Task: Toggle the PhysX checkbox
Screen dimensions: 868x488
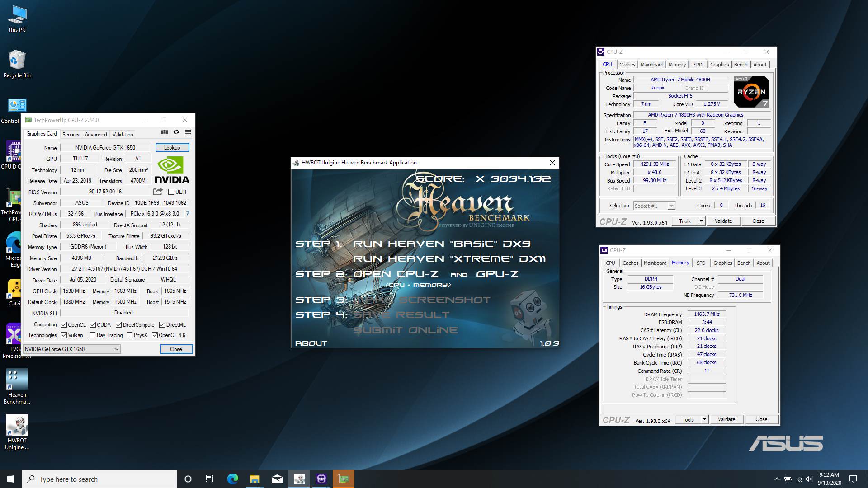Action: [130, 335]
